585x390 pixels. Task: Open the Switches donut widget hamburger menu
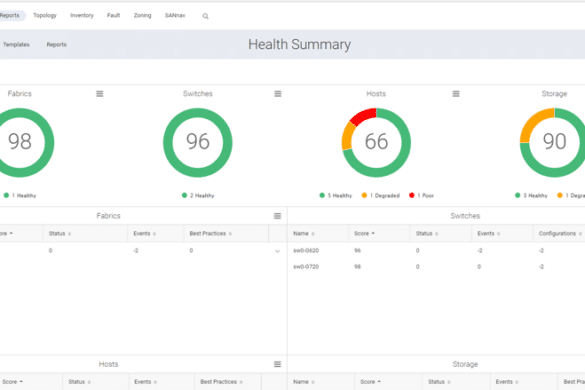[x=278, y=94]
